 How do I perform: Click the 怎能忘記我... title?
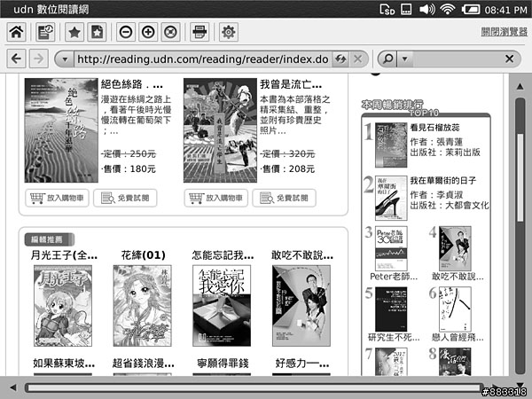(x=223, y=255)
